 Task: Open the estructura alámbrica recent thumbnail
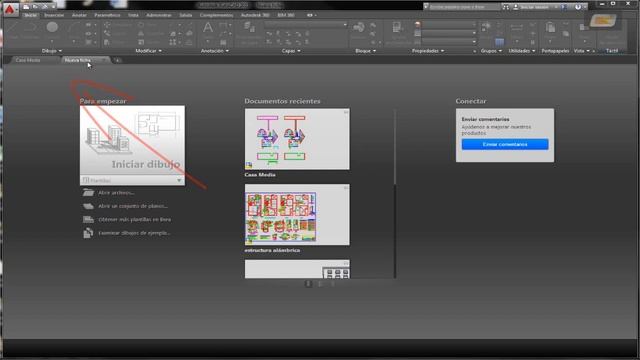(x=297, y=215)
